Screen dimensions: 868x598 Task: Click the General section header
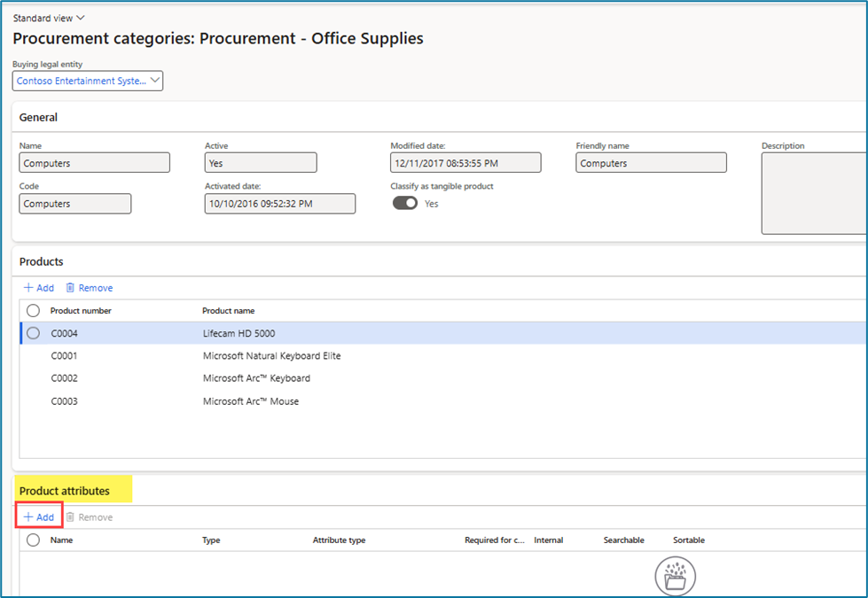(37, 117)
